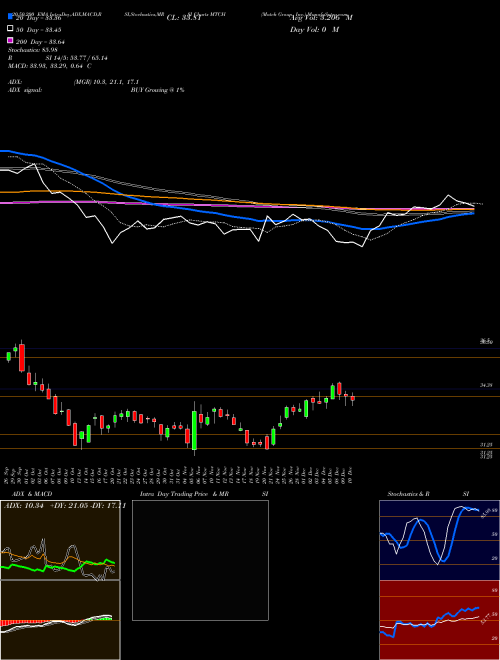Click the white 50 Day legend square
This screenshot has height=660, width=500.
(x=10, y=29)
